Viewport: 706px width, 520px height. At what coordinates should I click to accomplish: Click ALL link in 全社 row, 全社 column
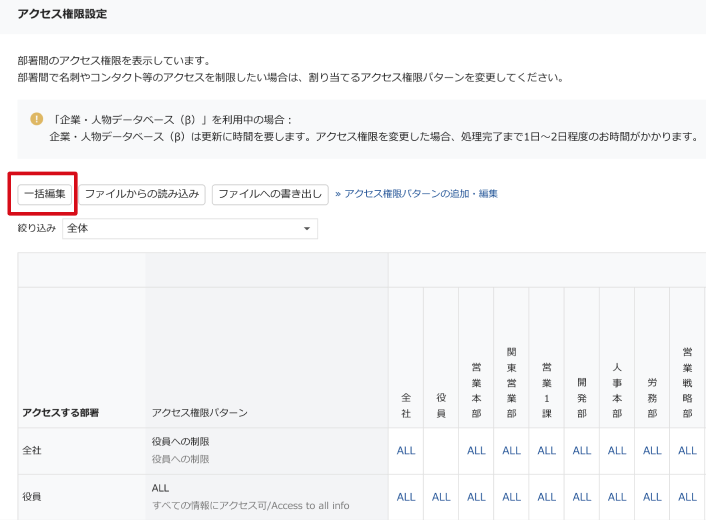(406, 451)
